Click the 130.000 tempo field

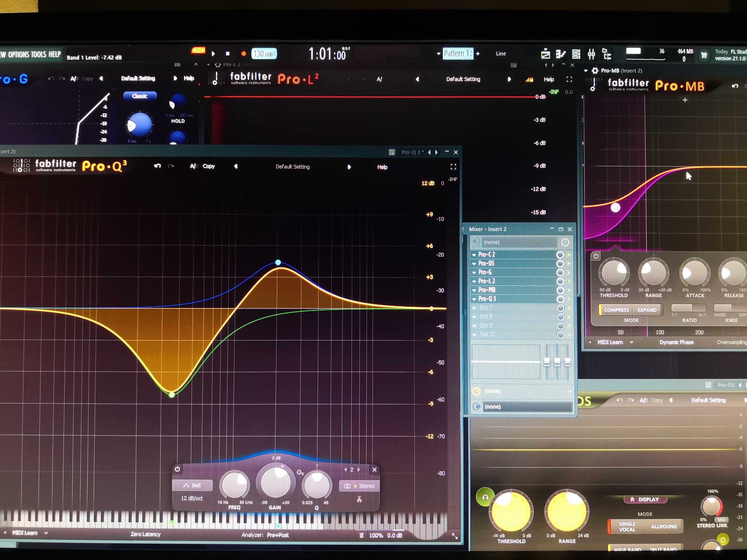[x=264, y=54]
